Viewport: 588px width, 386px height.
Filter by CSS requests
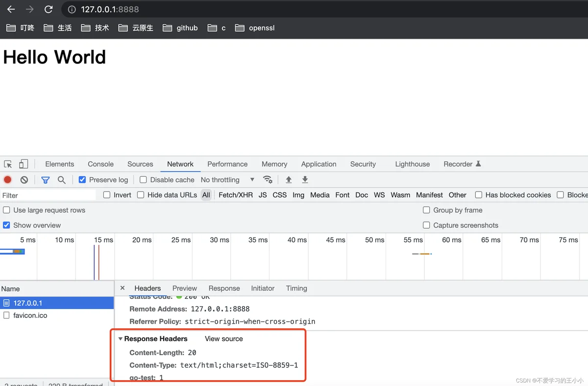click(280, 195)
